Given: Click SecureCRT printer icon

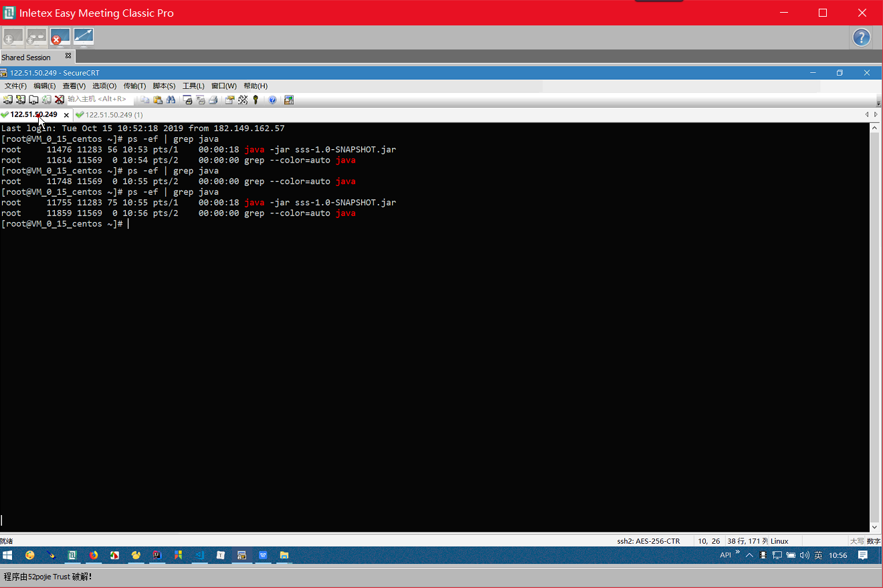Looking at the screenshot, I should coord(213,100).
